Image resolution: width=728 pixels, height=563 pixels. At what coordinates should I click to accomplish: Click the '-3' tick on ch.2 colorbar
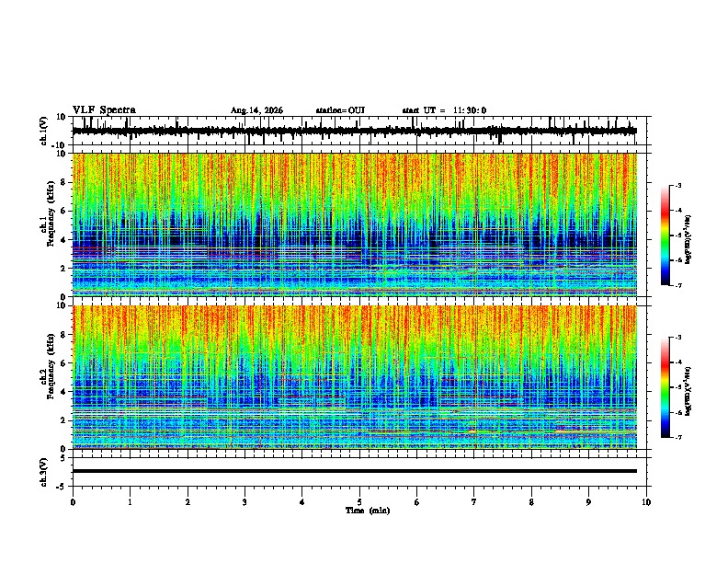point(677,338)
